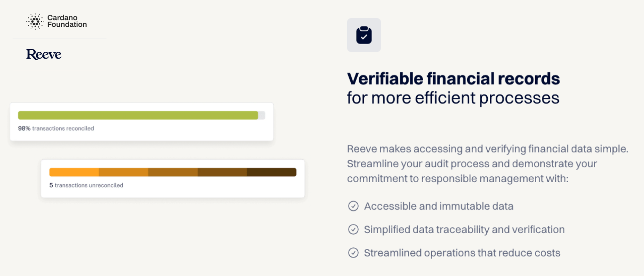
Task: Click the Simplified data traceability and verification text
Action: (x=464, y=229)
